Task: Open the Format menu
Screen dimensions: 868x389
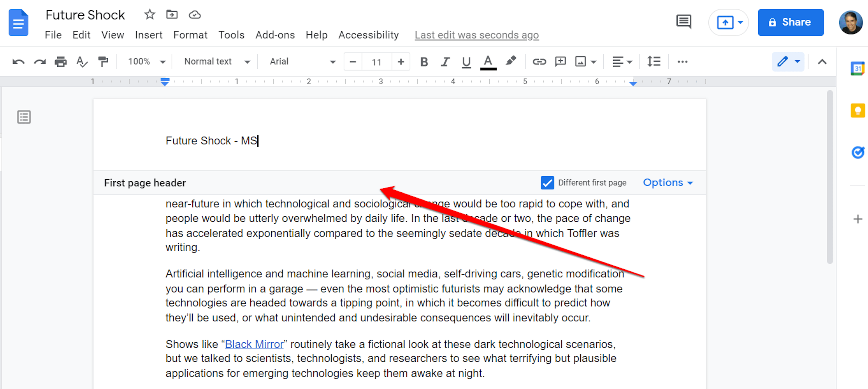Action: (190, 35)
